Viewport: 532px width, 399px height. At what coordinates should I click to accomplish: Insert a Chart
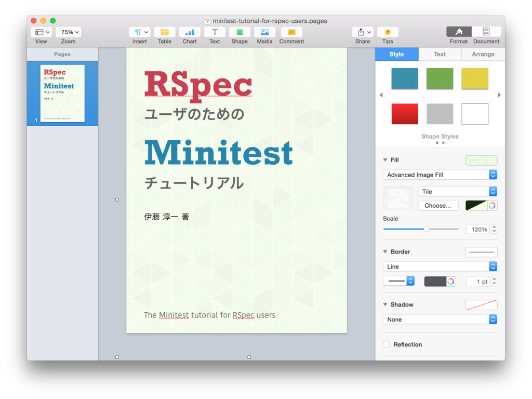(x=190, y=32)
